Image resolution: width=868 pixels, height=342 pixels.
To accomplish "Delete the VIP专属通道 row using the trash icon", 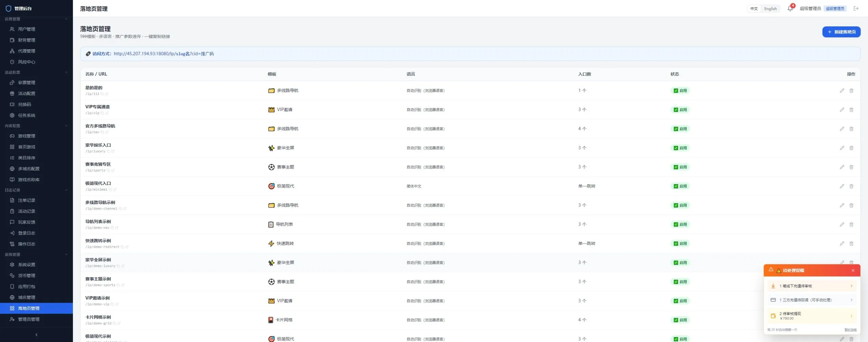I will coord(851,110).
